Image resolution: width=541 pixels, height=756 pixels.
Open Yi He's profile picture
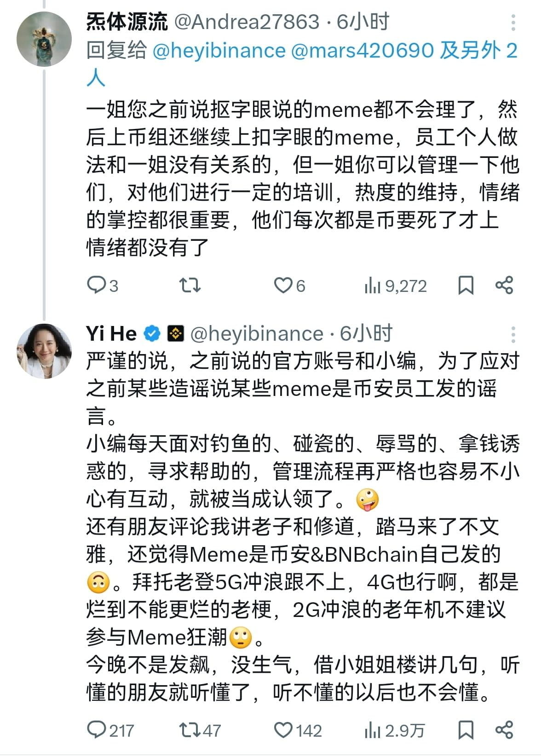(x=44, y=351)
